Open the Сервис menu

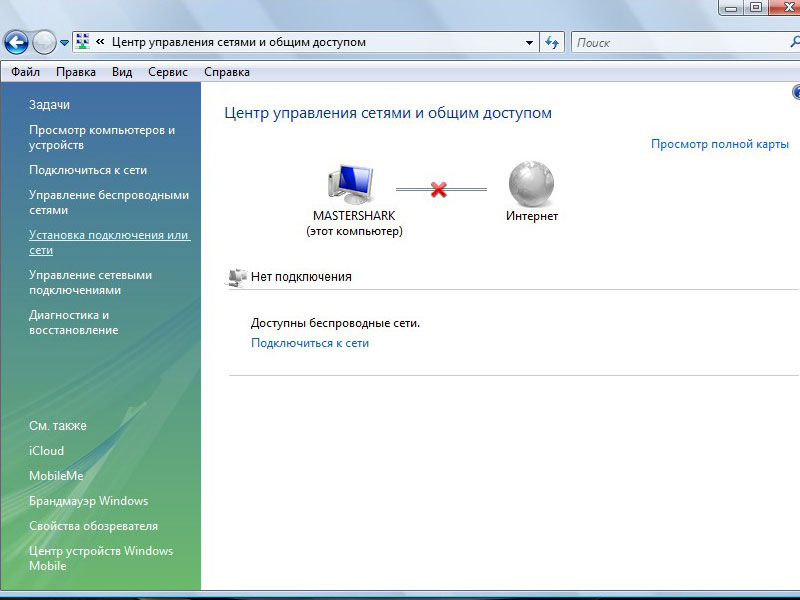coord(168,72)
